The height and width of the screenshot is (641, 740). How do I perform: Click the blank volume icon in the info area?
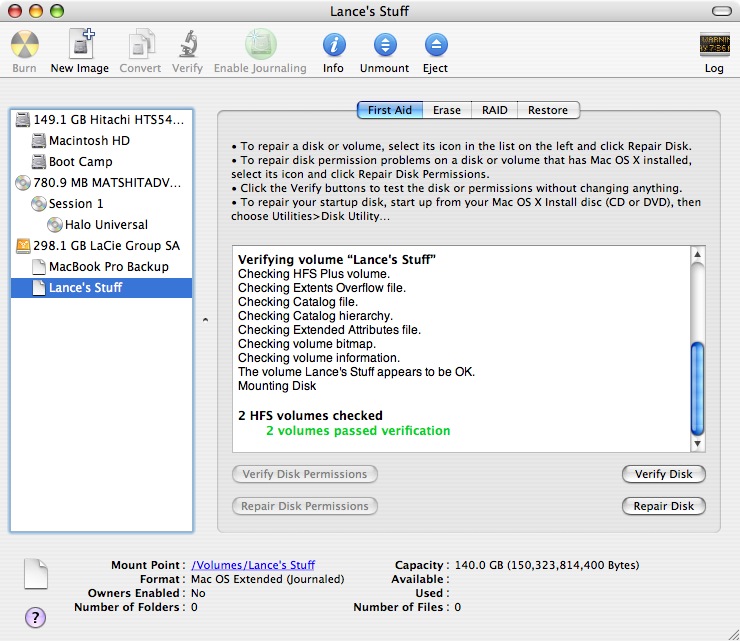coord(36,574)
